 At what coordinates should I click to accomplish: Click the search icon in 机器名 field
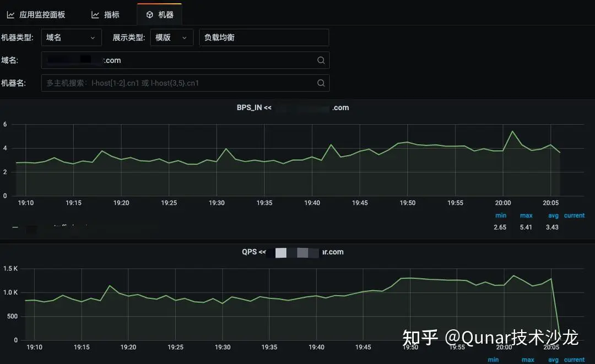click(x=321, y=83)
